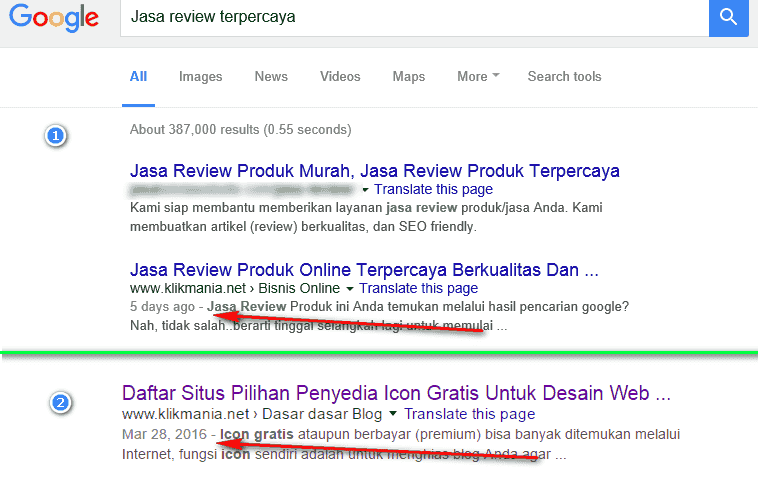This screenshot has height=478, width=758.
Task: Click the blue number 1 circle badge
Action: click(x=58, y=135)
